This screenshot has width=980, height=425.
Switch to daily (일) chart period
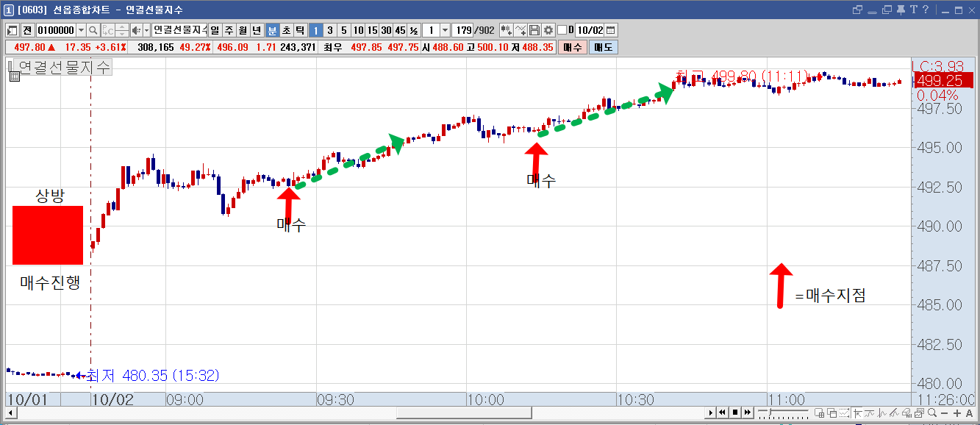point(215,30)
